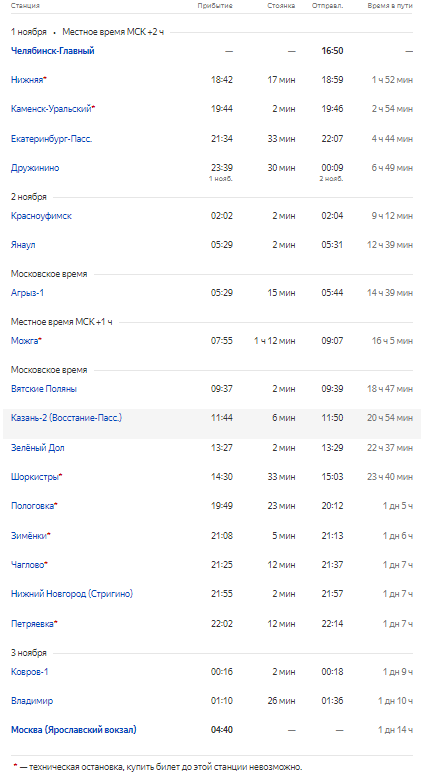
Task: Select the Можга station link
Action: click(x=25, y=341)
